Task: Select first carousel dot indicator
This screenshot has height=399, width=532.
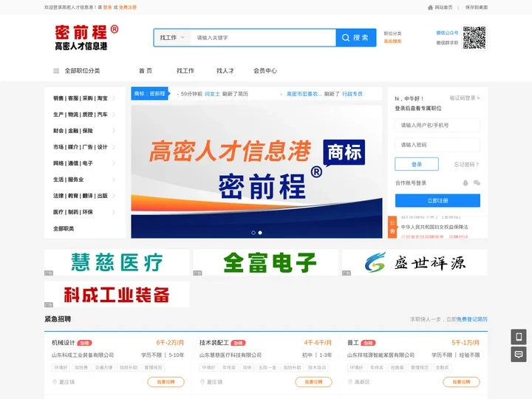Action: point(253,233)
